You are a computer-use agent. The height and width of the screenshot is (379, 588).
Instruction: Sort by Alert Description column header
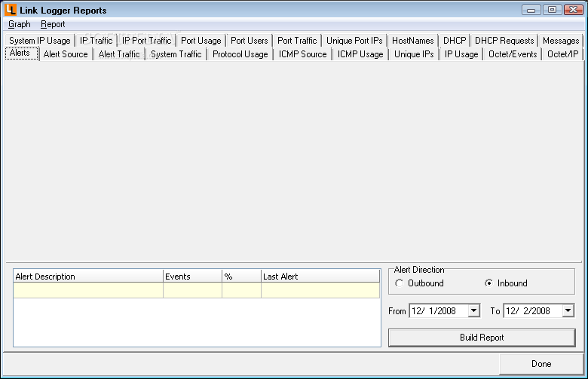[x=88, y=277]
